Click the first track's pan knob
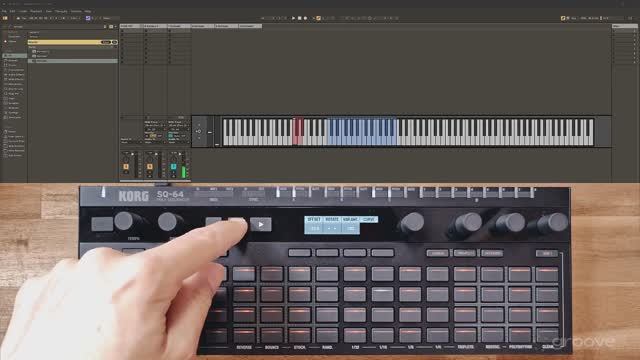The height and width of the screenshot is (360, 640). (126, 159)
